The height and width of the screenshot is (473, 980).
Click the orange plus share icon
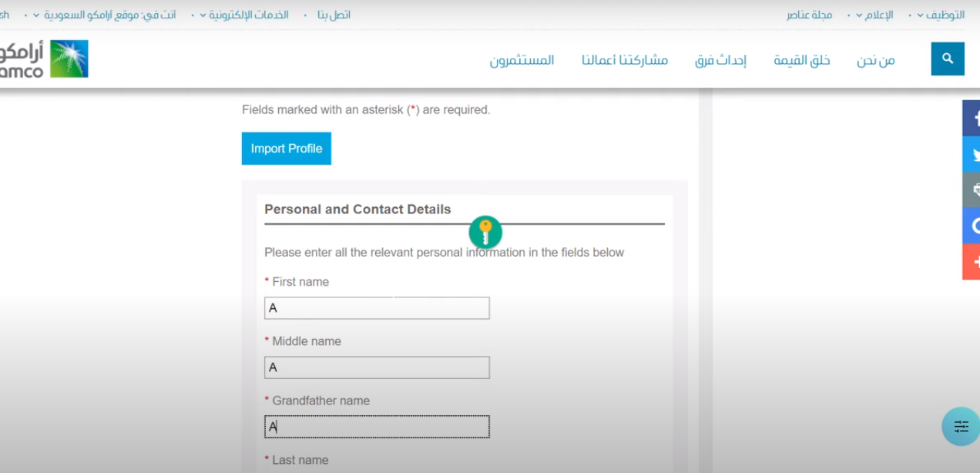pyautogui.click(x=972, y=262)
